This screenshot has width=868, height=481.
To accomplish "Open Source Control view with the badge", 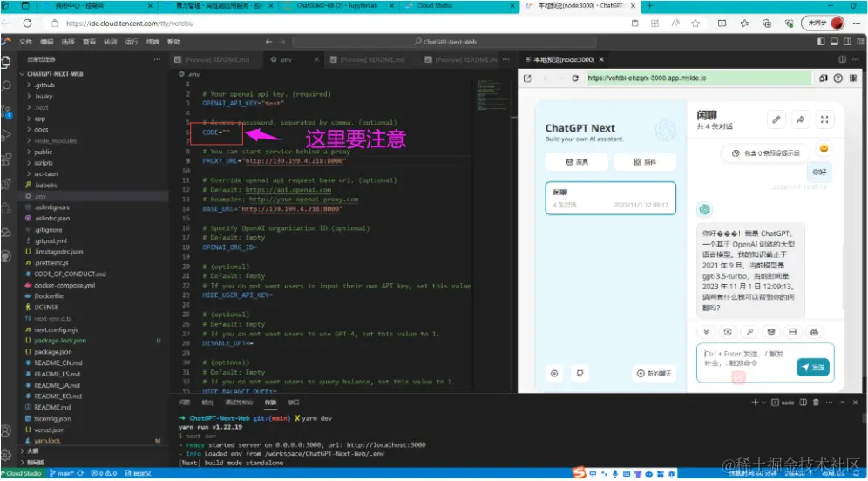I will tap(7, 111).
